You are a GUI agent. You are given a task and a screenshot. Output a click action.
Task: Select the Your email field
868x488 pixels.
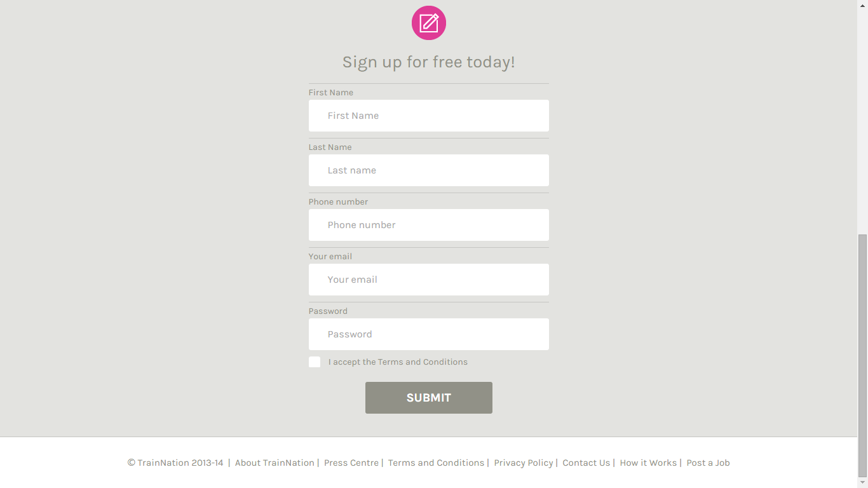429,280
